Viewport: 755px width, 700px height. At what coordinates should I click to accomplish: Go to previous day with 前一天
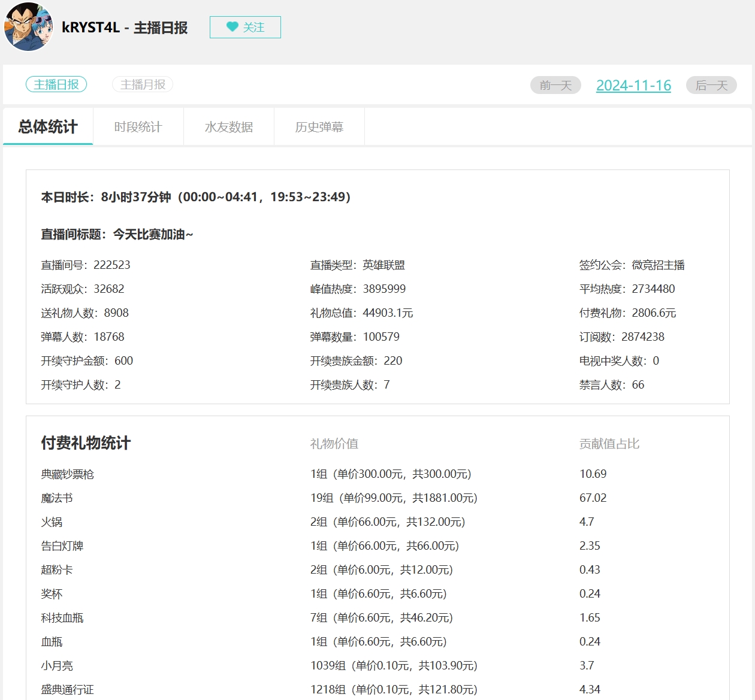click(x=554, y=84)
